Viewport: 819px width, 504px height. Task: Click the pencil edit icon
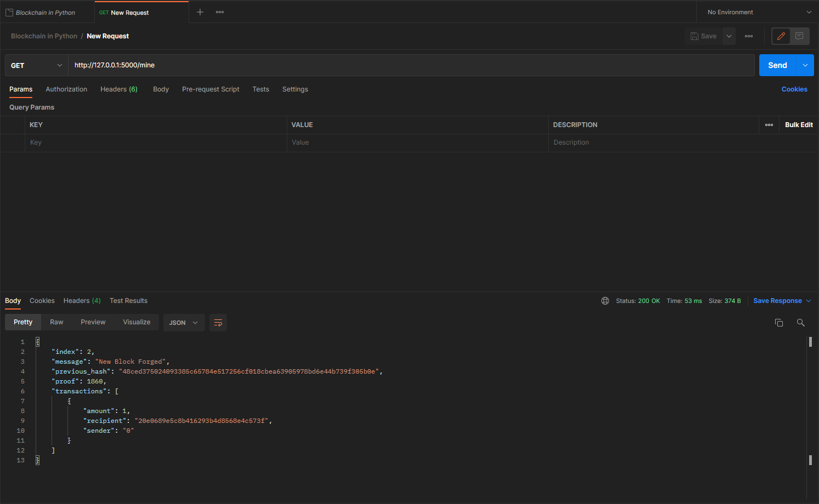pyautogui.click(x=781, y=36)
